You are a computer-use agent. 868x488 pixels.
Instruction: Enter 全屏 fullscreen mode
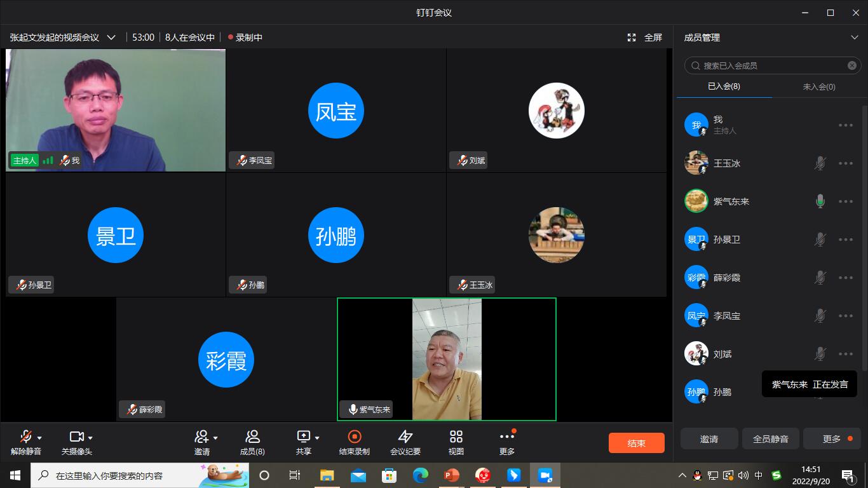coord(645,37)
